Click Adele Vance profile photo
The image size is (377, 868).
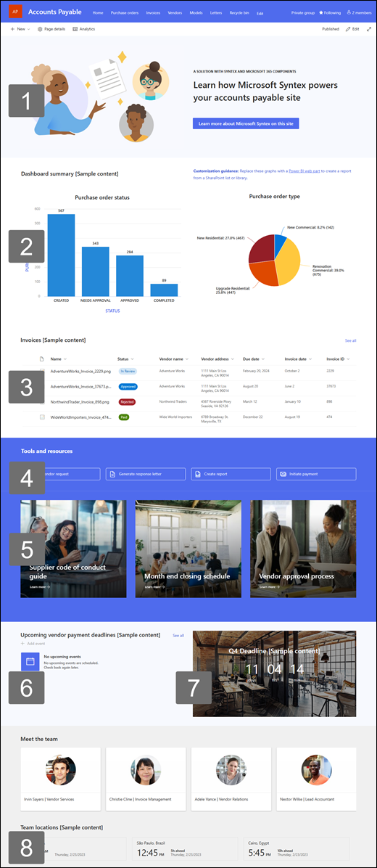coord(231,770)
